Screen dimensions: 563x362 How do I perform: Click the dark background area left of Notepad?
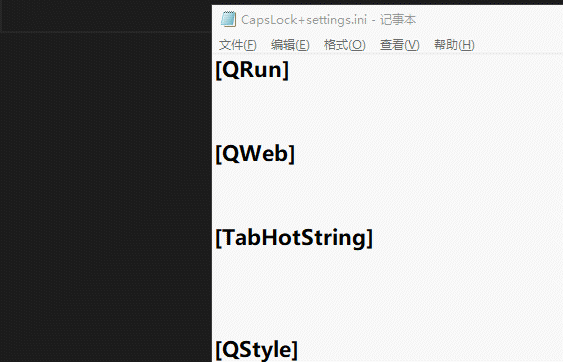(x=106, y=197)
